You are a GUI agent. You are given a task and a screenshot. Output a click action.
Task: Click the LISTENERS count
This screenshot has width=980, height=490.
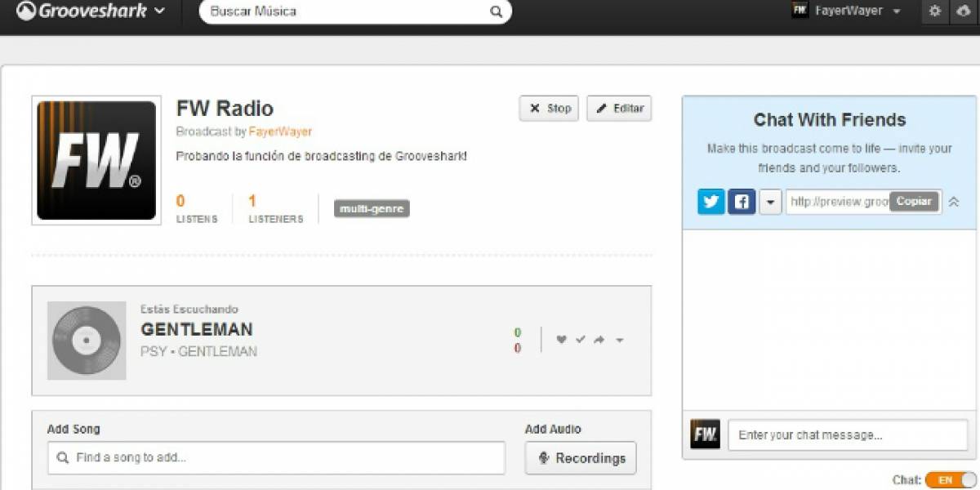pos(252,201)
